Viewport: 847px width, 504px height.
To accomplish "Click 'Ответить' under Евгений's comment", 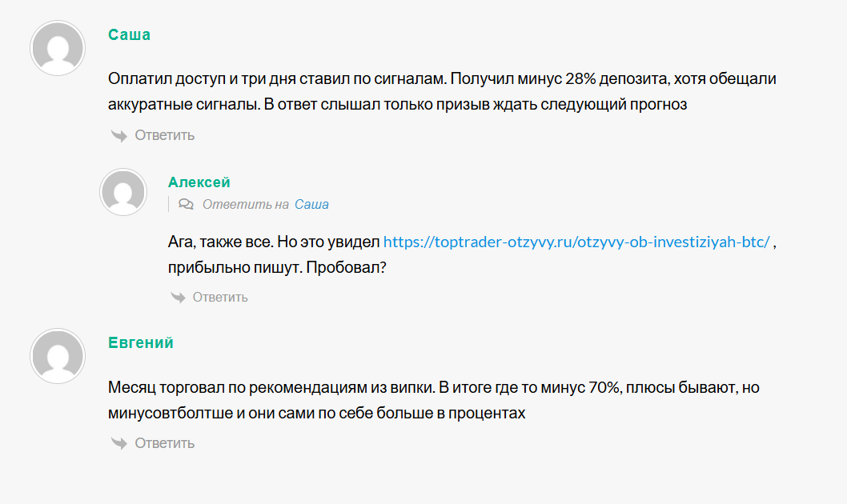I will coord(164,443).
